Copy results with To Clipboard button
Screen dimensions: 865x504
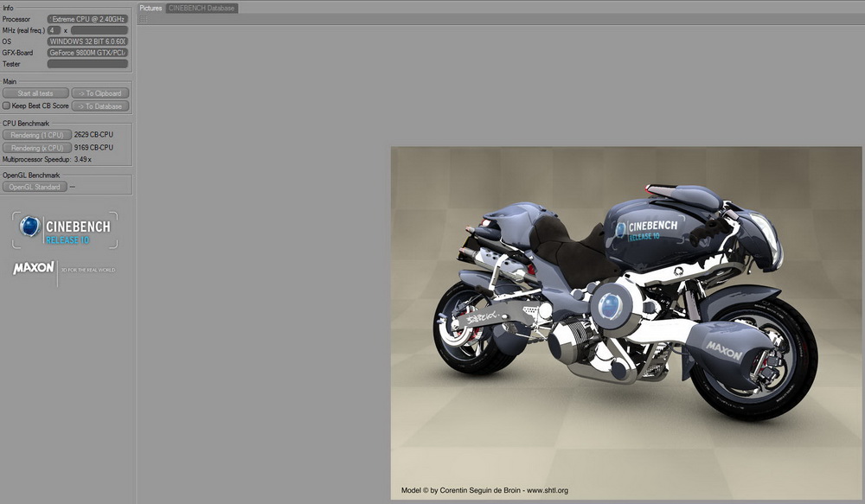tap(99, 93)
